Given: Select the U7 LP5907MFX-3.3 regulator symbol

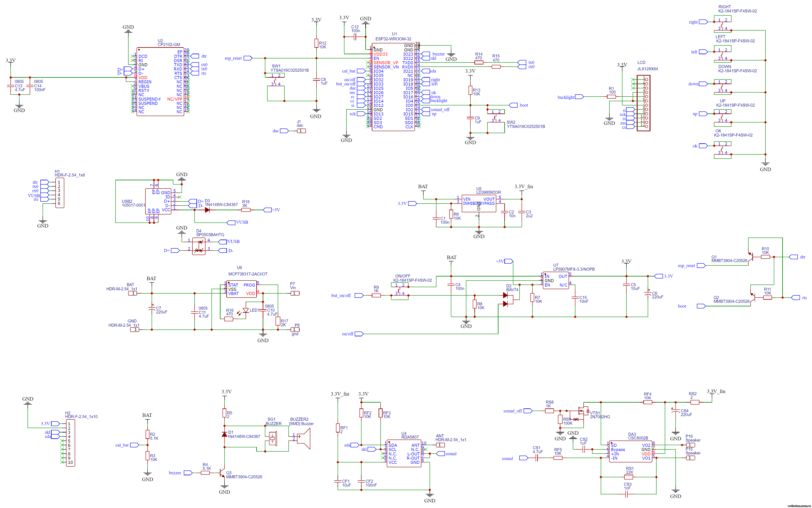Looking at the screenshot, I should coord(556,281).
